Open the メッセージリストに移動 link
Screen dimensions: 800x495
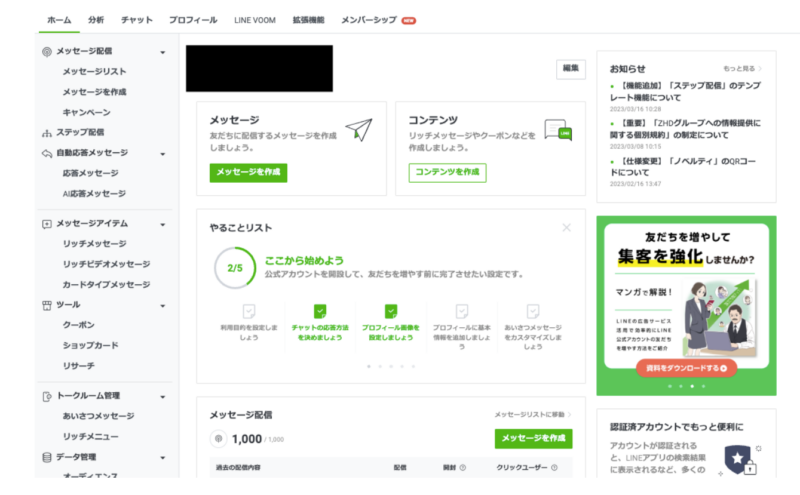(x=532, y=414)
